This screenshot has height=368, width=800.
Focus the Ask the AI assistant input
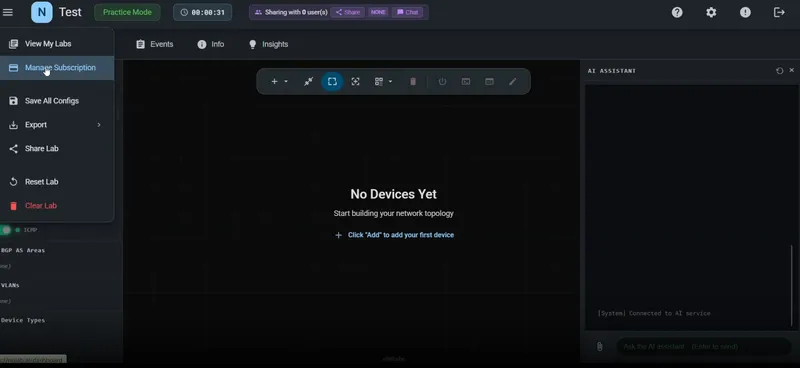tap(704, 347)
